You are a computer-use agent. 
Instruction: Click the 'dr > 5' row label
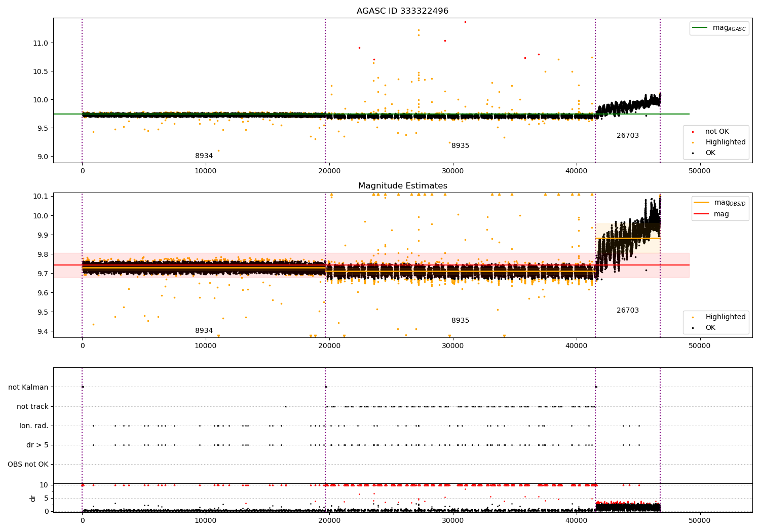(37, 445)
